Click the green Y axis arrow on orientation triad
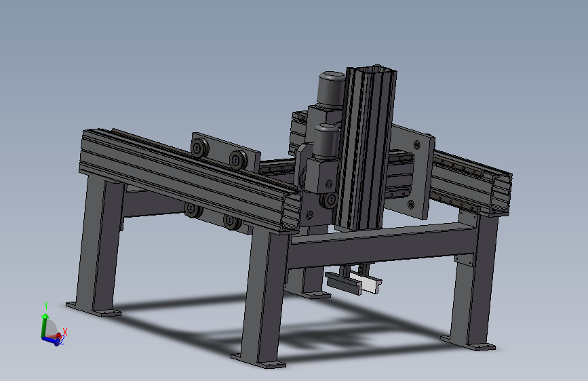This screenshot has height=381, width=588. click(45, 325)
